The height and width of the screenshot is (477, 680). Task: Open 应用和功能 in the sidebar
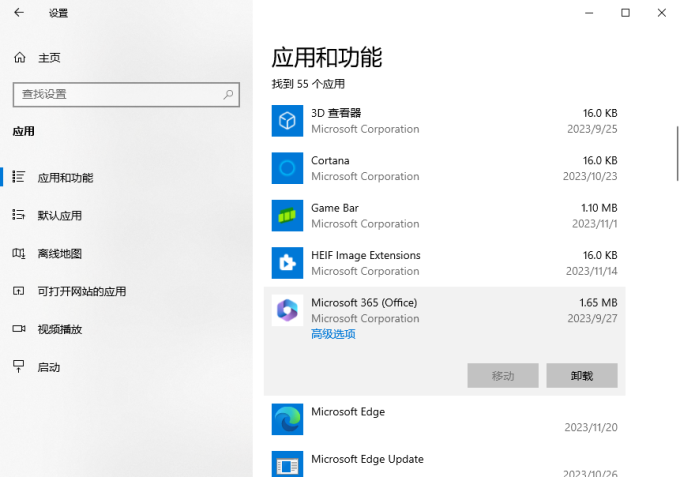[x=65, y=178]
